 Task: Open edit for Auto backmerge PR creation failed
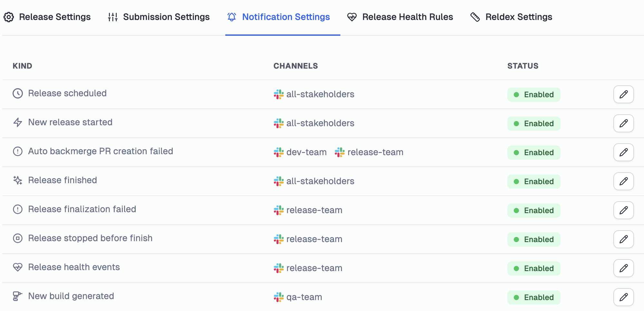pyautogui.click(x=623, y=152)
